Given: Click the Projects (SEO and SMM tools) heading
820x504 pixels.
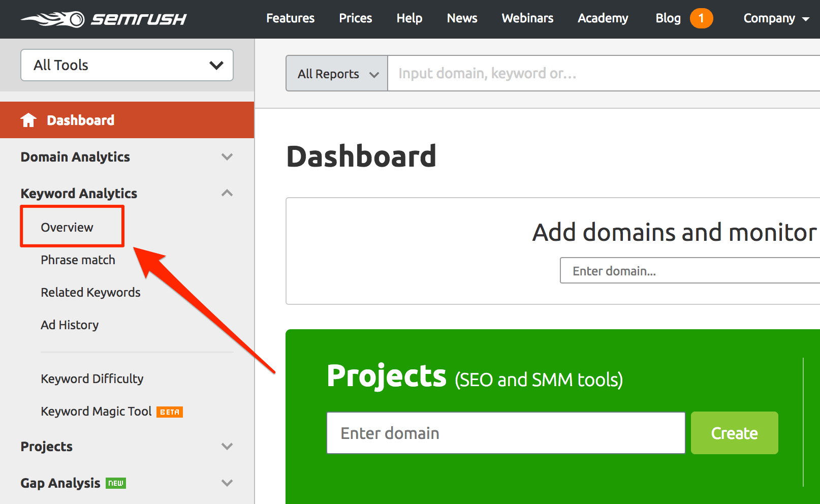Looking at the screenshot, I should (475, 376).
